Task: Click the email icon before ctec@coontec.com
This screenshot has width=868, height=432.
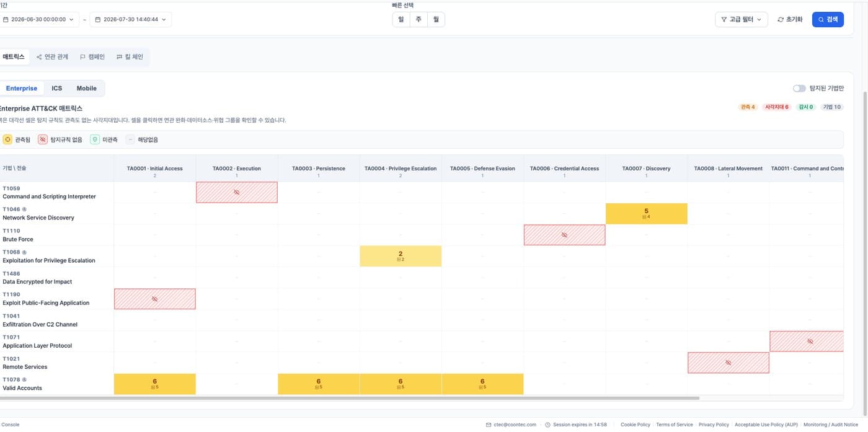Action: click(489, 425)
